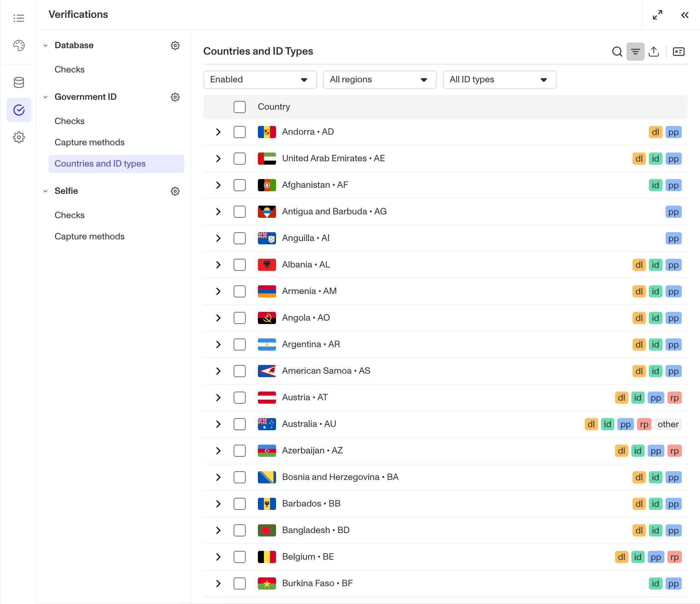Open the search icon in Countries header
Screen dimensions: 700x604
(x=617, y=52)
